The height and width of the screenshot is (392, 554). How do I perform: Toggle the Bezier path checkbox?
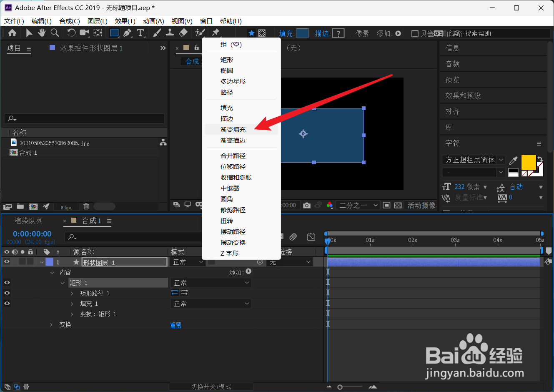pos(415,33)
